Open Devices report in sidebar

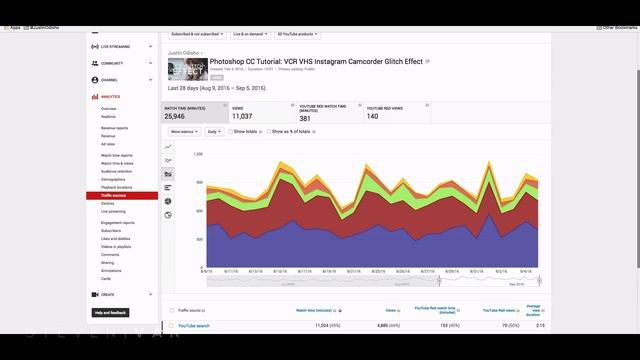tap(107, 203)
